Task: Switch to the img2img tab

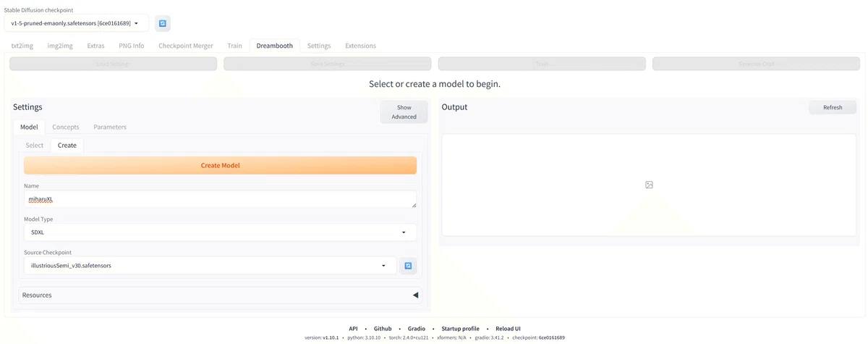Action: coord(60,46)
